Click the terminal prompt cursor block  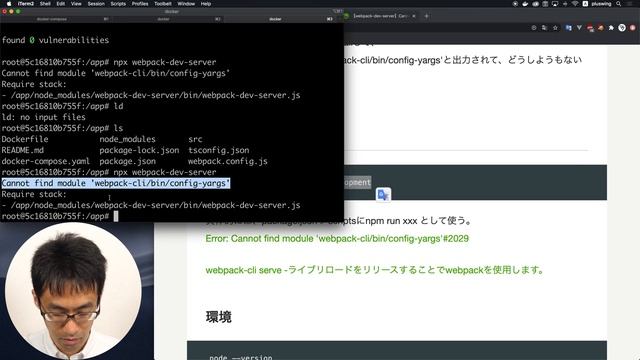click(x=116, y=216)
